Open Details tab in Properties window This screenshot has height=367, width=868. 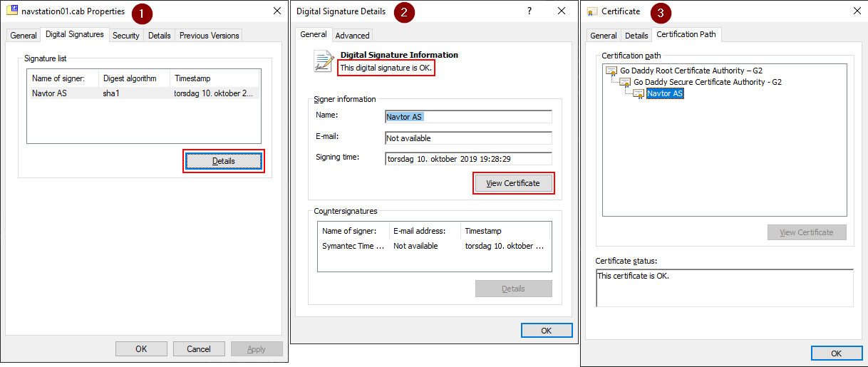tap(160, 36)
